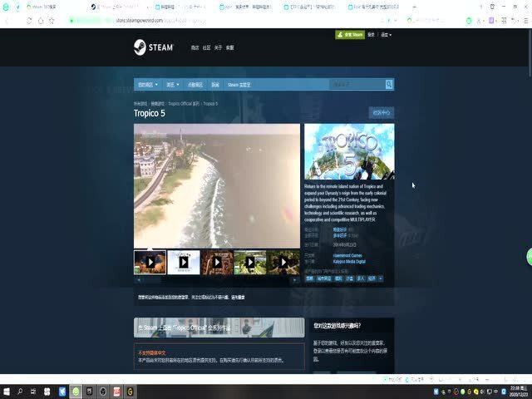This screenshot has width=532, height=399.
Task: Click the second user tag
Action: pyautogui.click(x=324, y=278)
